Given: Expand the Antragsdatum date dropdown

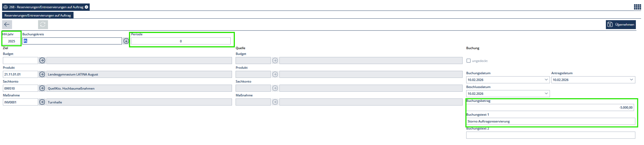Looking at the screenshot, I should coord(631,80).
